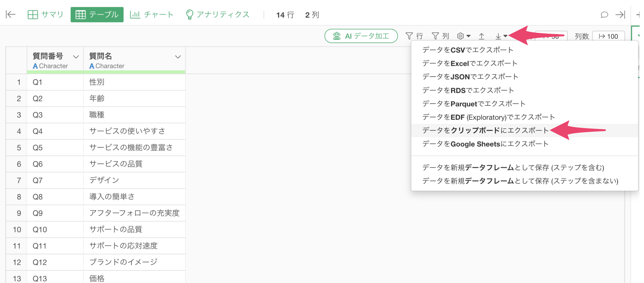The height and width of the screenshot is (283, 644).
Task: Open the アナリティクス tab
Action: (x=217, y=14)
